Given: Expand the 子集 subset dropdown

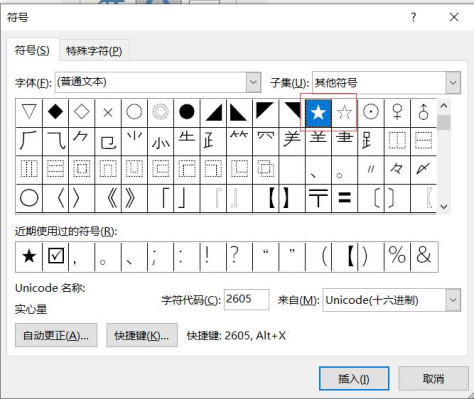Looking at the screenshot, I should 453,83.
